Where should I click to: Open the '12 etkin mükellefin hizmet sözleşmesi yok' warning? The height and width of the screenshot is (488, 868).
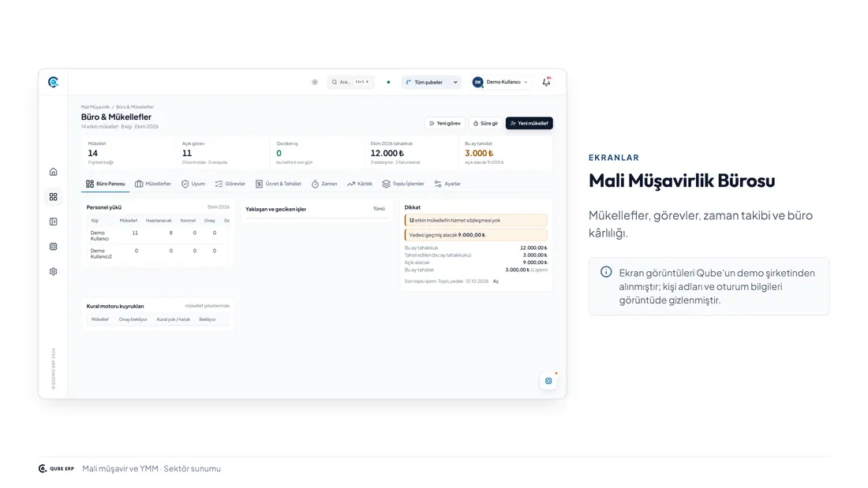476,220
